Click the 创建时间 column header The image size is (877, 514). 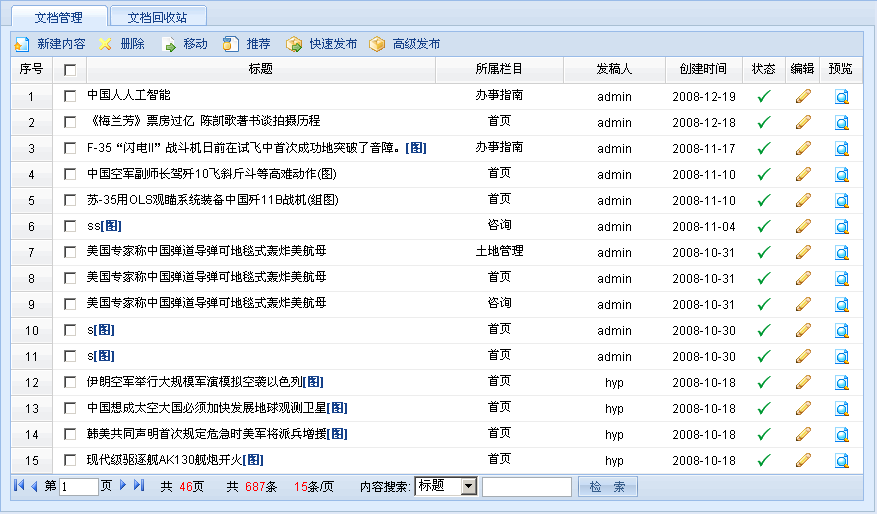(x=704, y=69)
